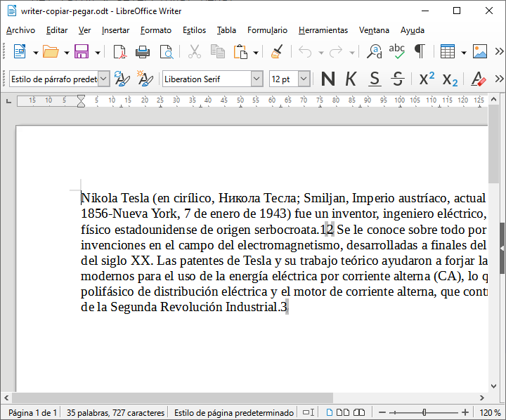This screenshot has width=506, height=420.
Task: Click the zoom slider handle
Action: coord(424,412)
